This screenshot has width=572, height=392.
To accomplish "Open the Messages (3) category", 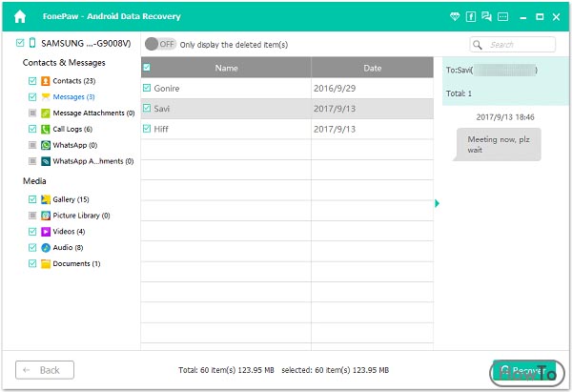I will [73, 96].
